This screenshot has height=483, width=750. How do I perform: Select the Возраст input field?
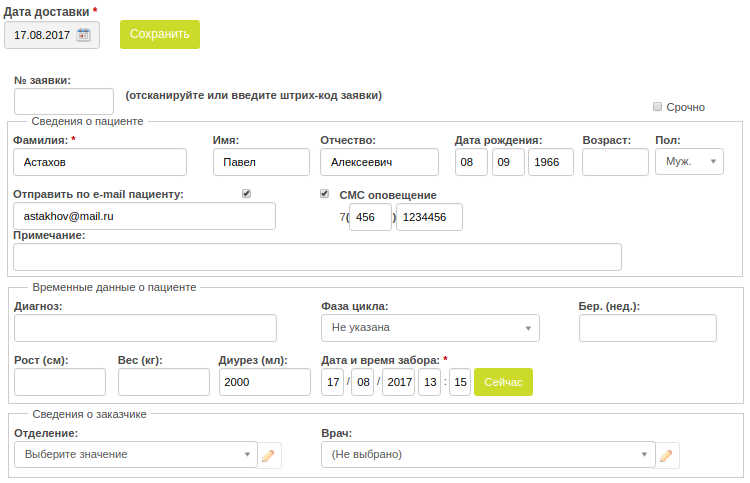[615, 162]
